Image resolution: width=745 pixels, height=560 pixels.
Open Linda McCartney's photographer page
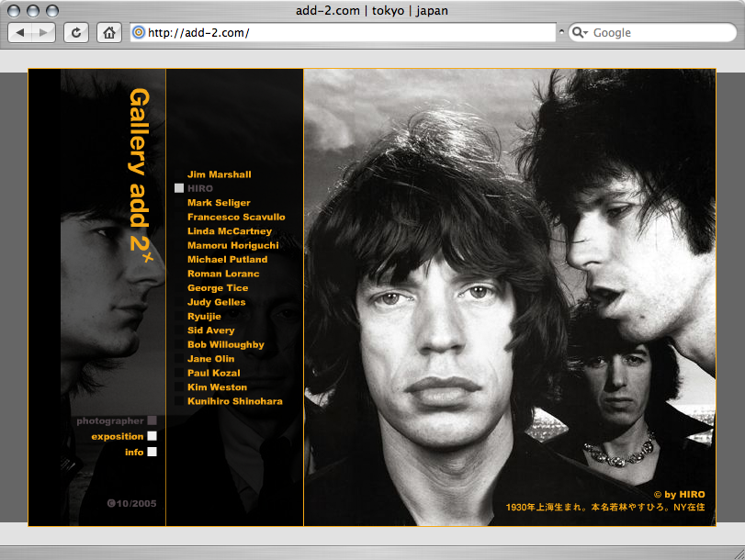(x=230, y=230)
